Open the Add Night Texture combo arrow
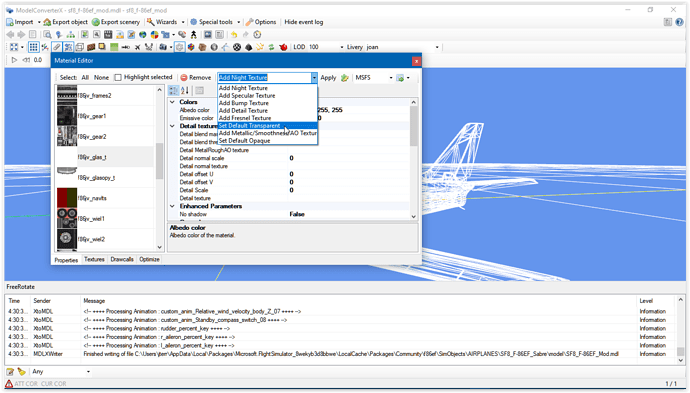The height and width of the screenshot is (393, 690). pyautogui.click(x=314, y=78)
